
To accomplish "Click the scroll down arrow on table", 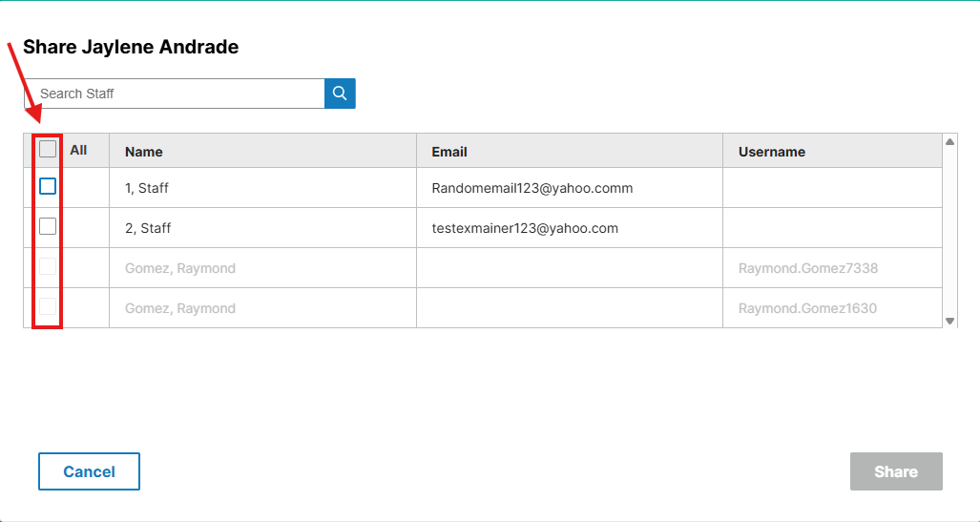I will point(949,321).
